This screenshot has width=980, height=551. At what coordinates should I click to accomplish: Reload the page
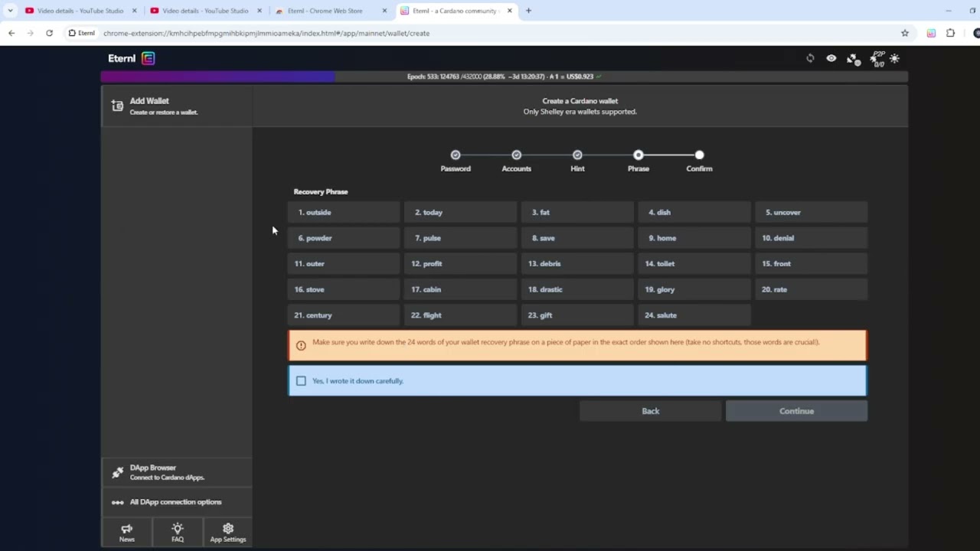(49, 33)
